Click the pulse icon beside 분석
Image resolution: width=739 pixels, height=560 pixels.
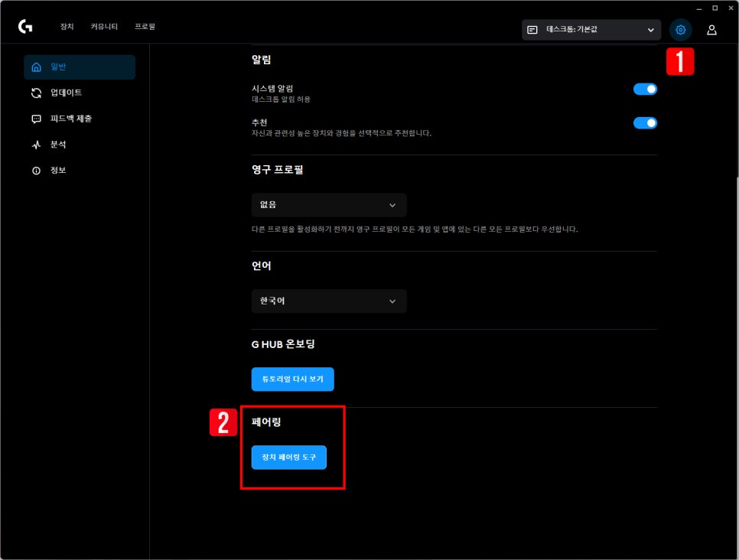coord(36,145)
